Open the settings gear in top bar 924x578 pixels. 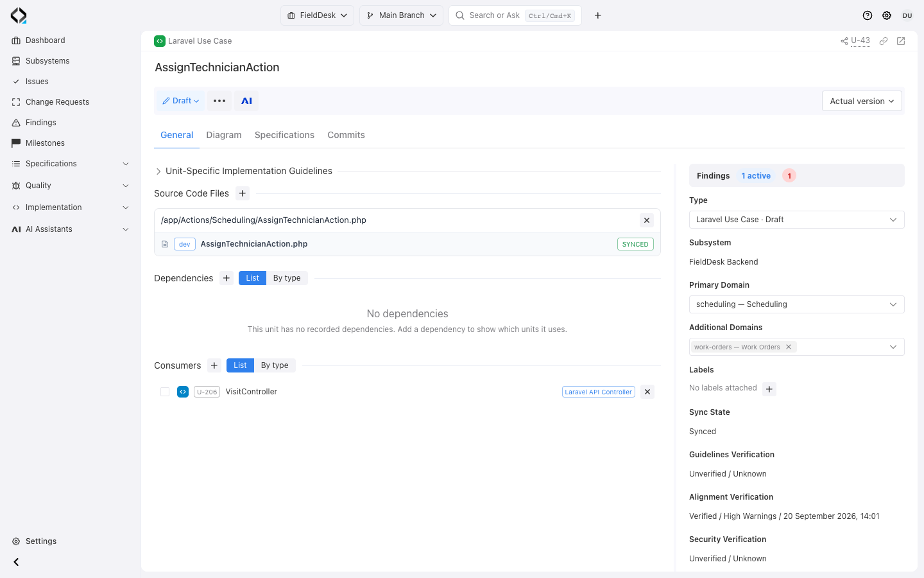click(887, 15)
